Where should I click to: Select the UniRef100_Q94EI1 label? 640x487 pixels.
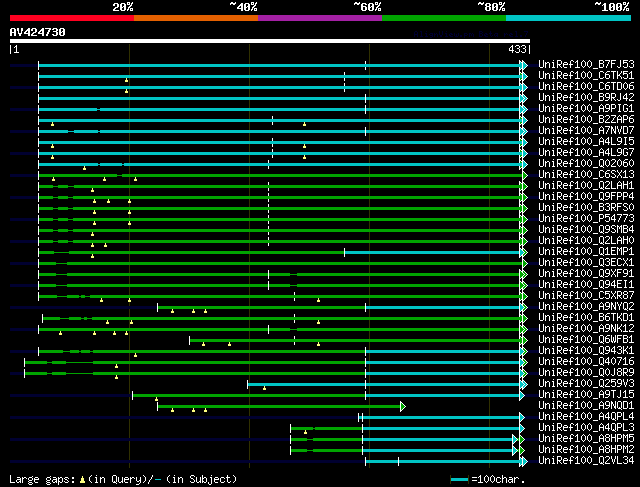(x=586, y=285)
